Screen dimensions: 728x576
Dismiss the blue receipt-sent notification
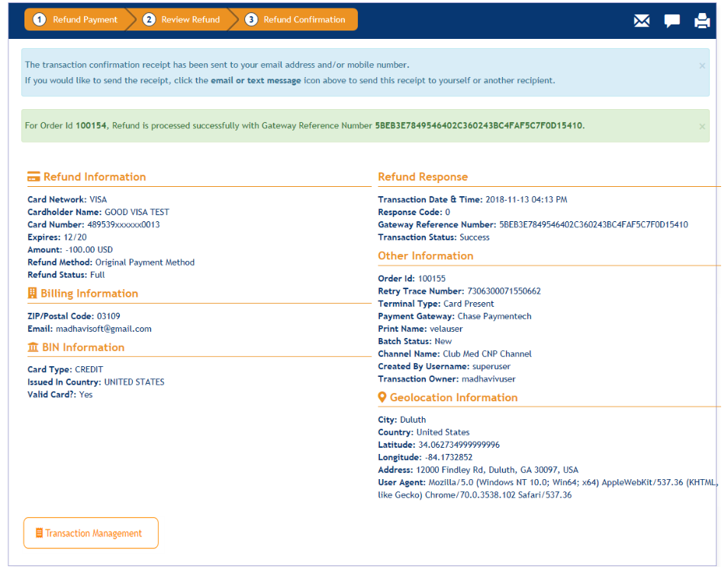pos(702,66)
